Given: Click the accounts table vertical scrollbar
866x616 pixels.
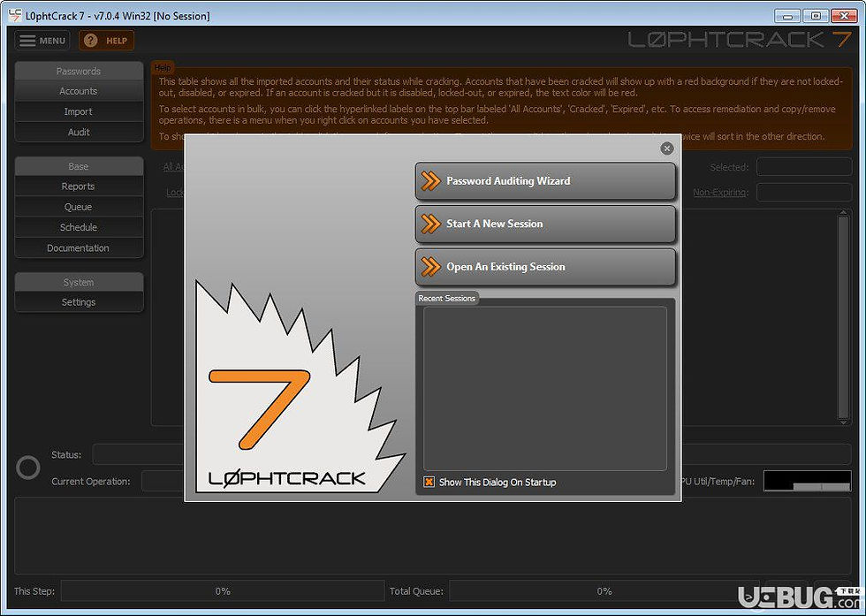Looking at the screenshot, I should tap(843, 317).
